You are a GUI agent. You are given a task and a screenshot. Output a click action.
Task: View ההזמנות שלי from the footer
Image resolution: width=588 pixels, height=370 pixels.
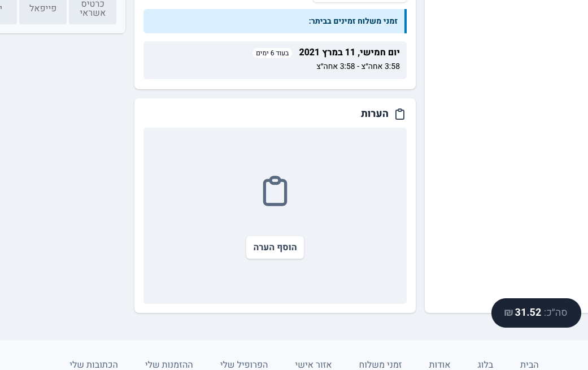tap(169, 364)
